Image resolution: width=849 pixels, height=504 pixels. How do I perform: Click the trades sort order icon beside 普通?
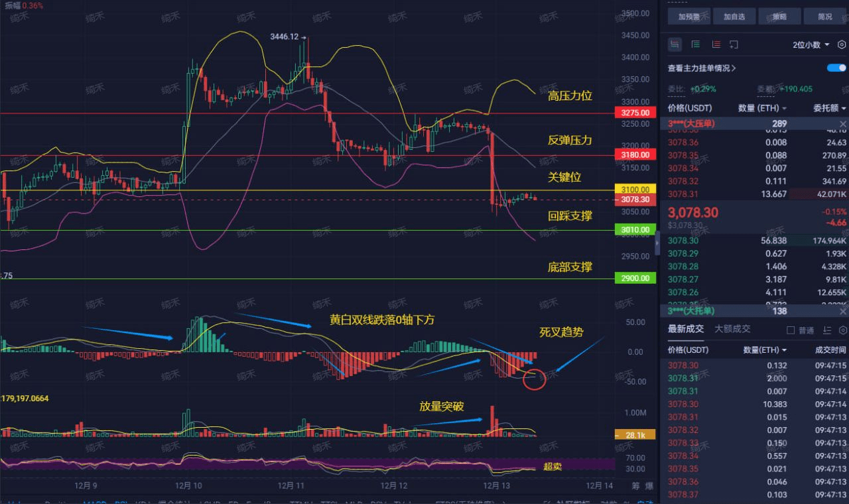826,330
